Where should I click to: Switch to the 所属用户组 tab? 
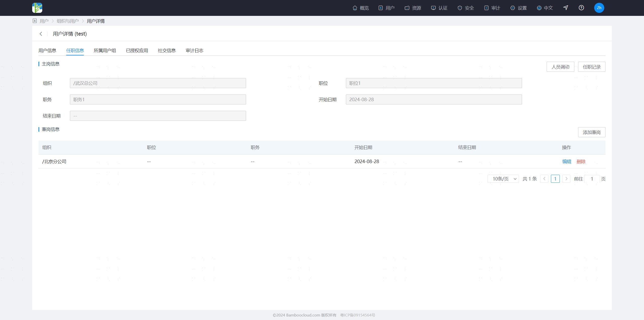[105, 51]
